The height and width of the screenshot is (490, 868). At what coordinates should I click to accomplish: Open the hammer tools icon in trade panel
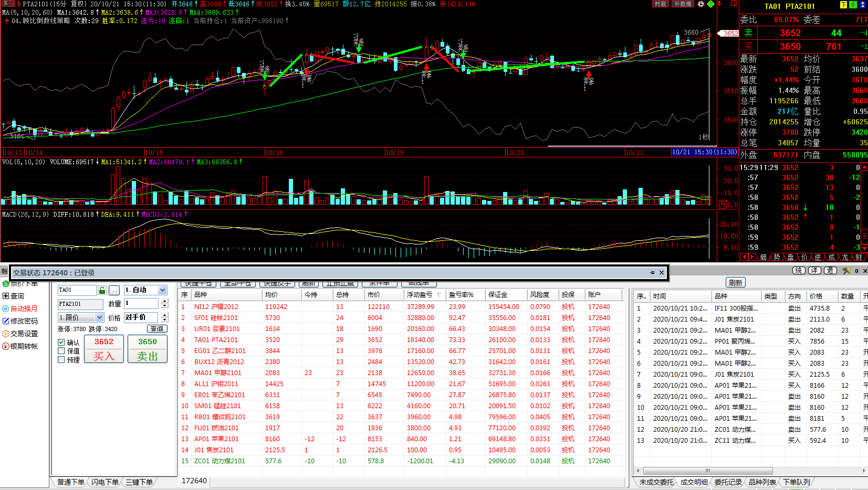click(x=846, y=271)
